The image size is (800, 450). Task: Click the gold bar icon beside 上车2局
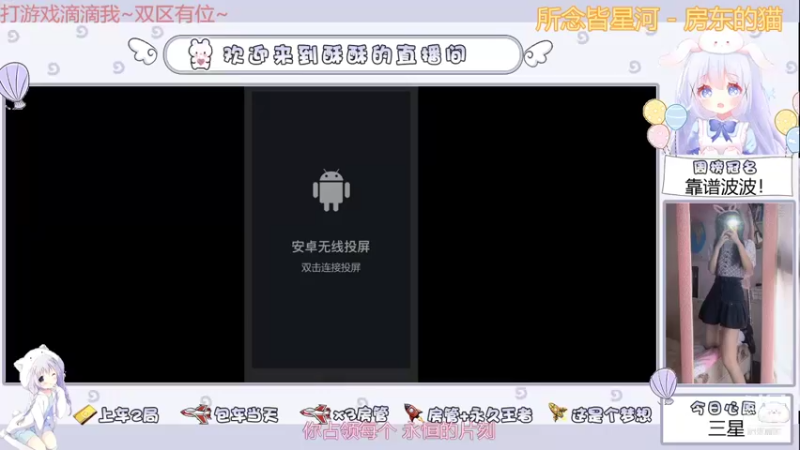pos(84,414)
